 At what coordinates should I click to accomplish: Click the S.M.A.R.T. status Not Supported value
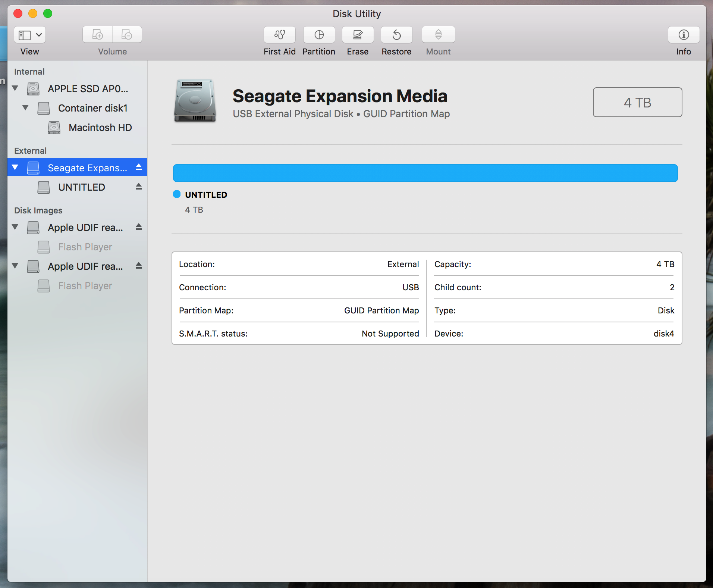tap(390, 334)
